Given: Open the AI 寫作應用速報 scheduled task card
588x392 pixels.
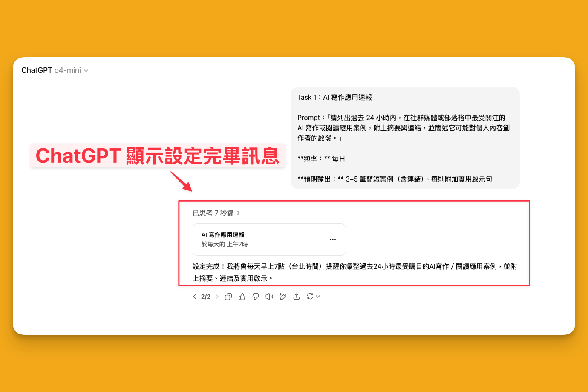Looking at the screenshot, I should (269, 239).
